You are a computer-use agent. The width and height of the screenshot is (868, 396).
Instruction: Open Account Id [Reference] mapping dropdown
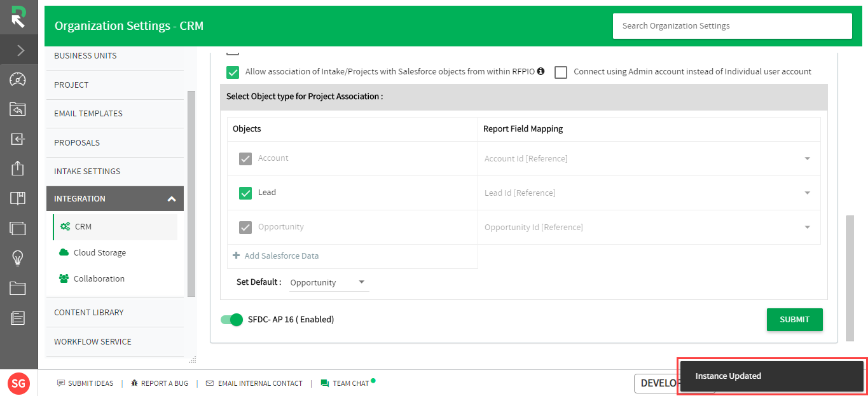[648, 158]
